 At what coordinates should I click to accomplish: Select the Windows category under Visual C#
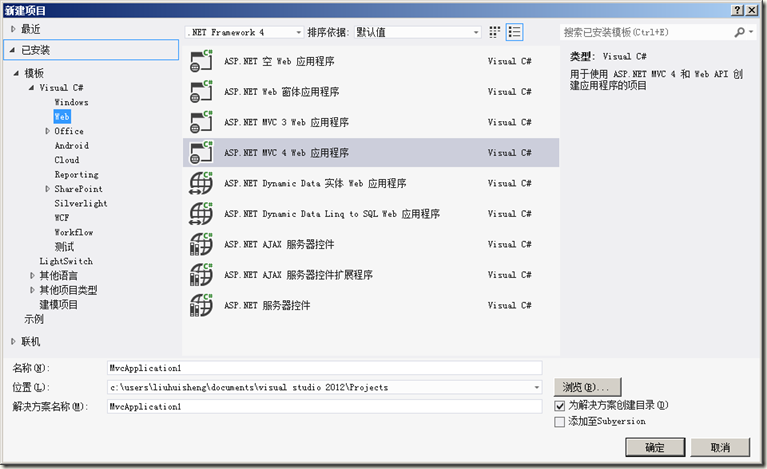71,102
